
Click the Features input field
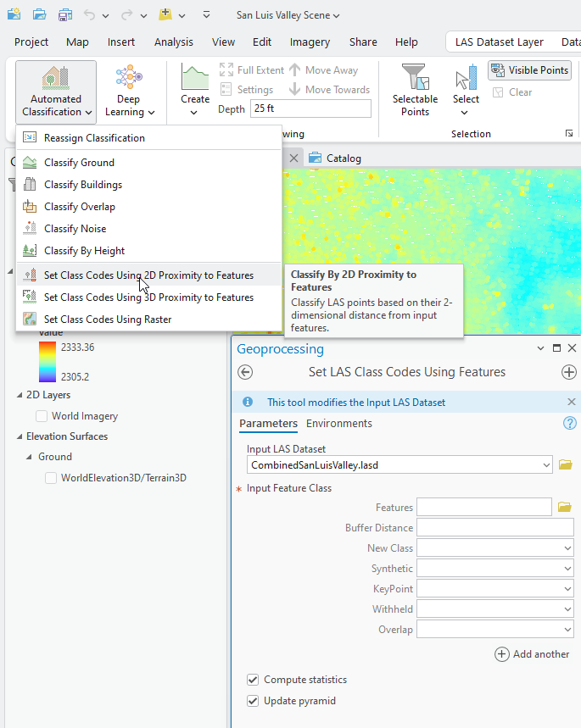[x=483, y=507]
